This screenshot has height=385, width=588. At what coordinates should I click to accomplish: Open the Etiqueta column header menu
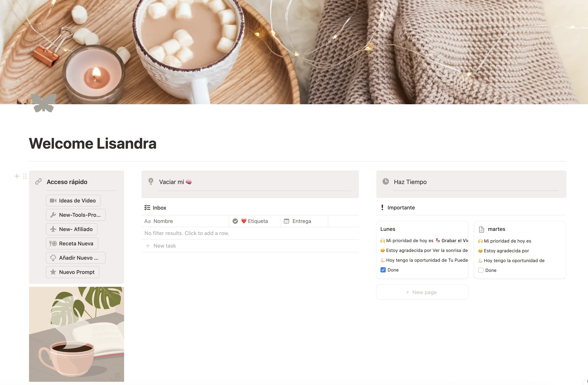255,221
